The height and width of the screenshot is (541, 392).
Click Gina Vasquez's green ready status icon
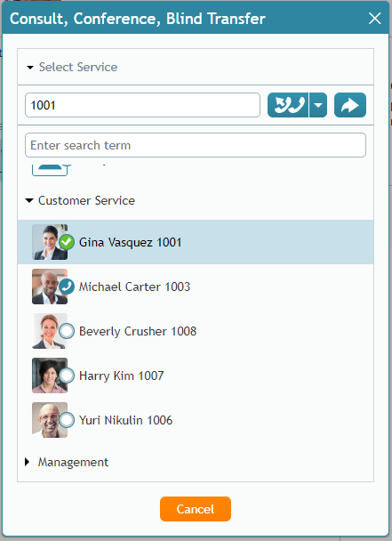tap(67, 242)
